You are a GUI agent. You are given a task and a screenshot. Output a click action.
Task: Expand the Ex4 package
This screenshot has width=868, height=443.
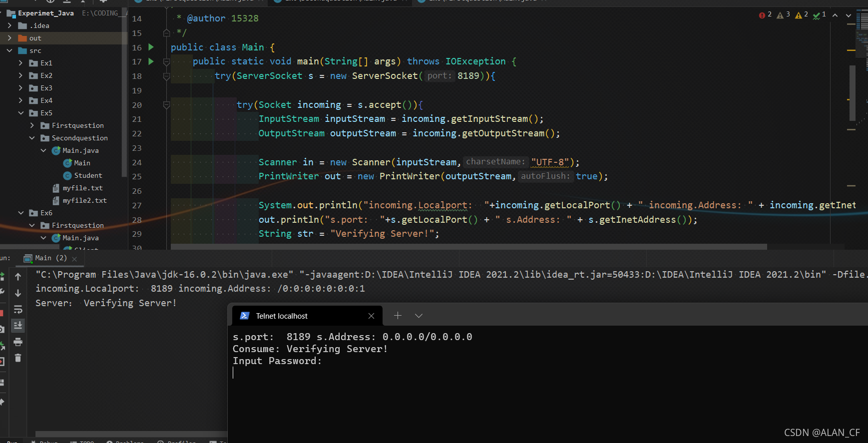20,100
